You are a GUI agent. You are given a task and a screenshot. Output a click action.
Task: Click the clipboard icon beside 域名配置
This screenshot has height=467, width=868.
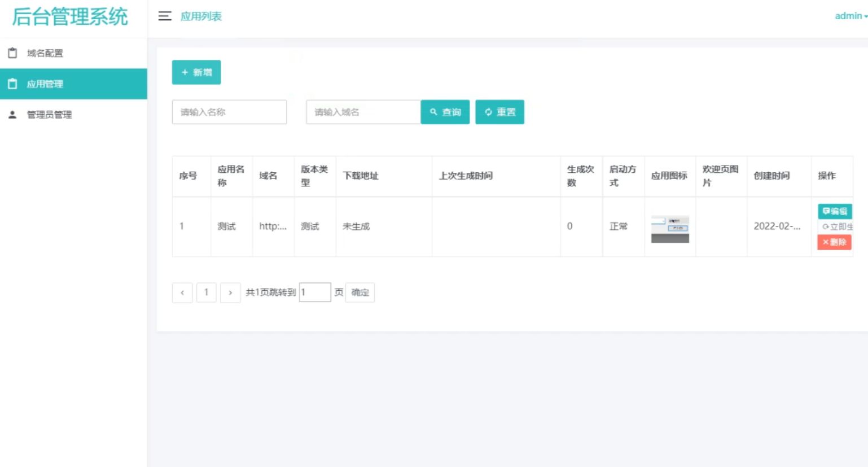point(11,53)
